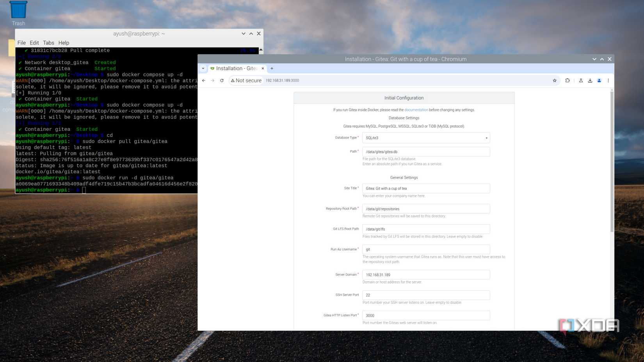This screenshot has width=644, height=362.
Task: Bookmark this page with the star icon
Action: [x=554, y=80]
